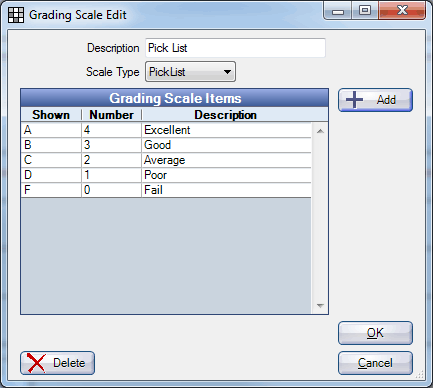Viewport: 433px width, 388px height.
Task: Select the Shown cell with grade D
Action: 51,175
